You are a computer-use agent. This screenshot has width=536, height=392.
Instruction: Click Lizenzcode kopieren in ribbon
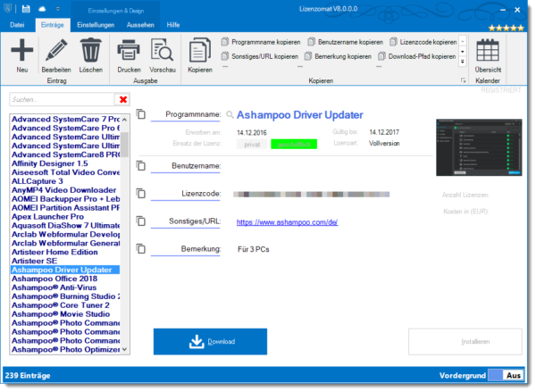click(423, 42)
